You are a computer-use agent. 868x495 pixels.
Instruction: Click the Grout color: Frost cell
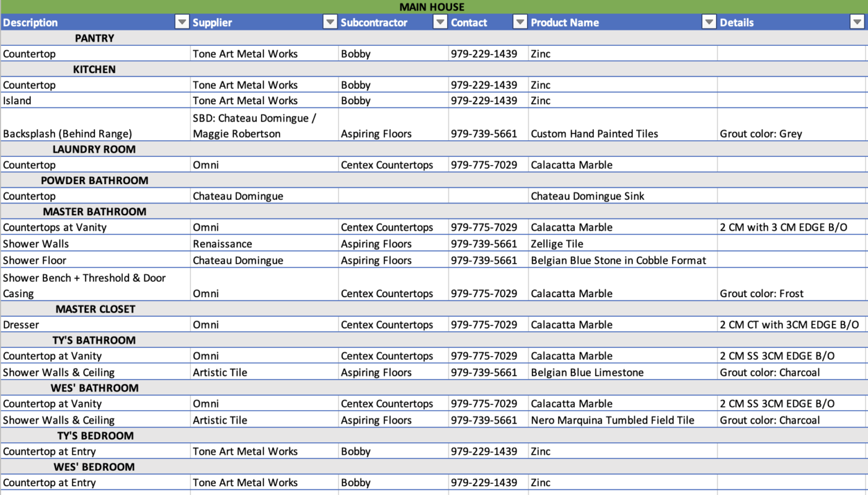pyautogui.click(x=791, y=285)
